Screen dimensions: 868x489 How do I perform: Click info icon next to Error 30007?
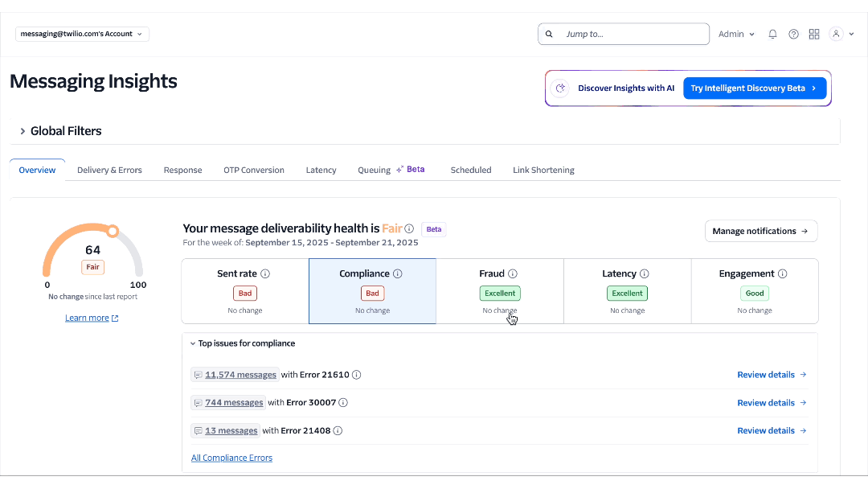(343, 403)
